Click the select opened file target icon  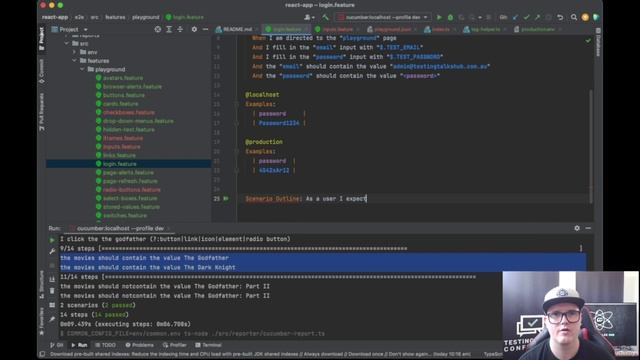(158, 29)
